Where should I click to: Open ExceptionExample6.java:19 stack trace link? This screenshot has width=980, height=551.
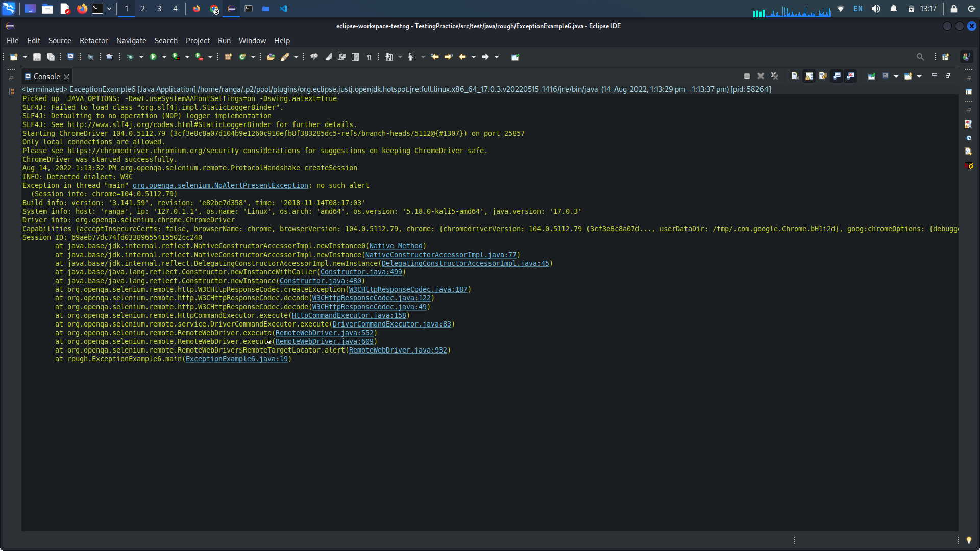(x=236, y=359)
